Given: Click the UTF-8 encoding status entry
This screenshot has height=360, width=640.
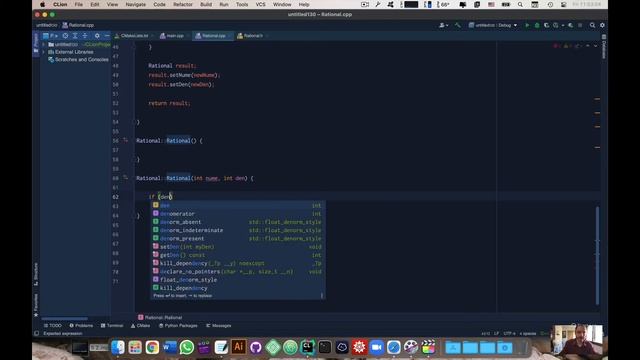Looking at the screenshot, I should [x=509, y=333].
